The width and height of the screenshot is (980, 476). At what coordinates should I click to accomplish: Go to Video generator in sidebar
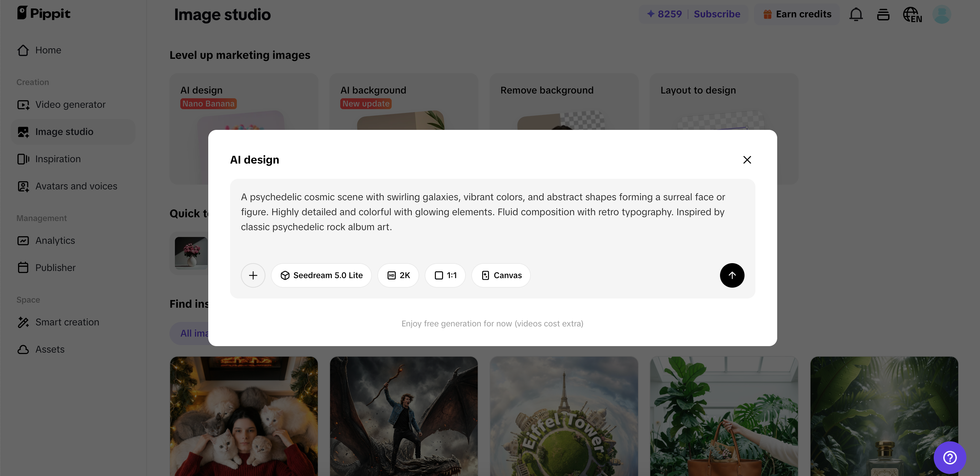(70, 105)
